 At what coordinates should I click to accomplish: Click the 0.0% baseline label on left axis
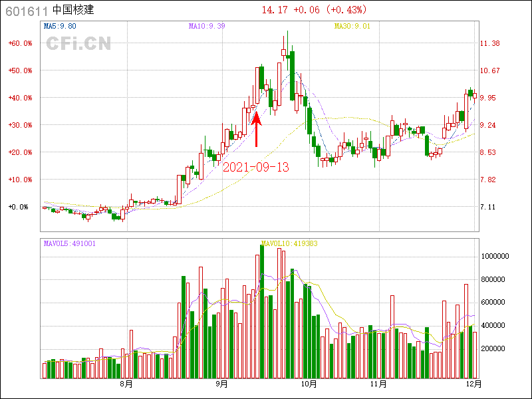tap(19, 207)
